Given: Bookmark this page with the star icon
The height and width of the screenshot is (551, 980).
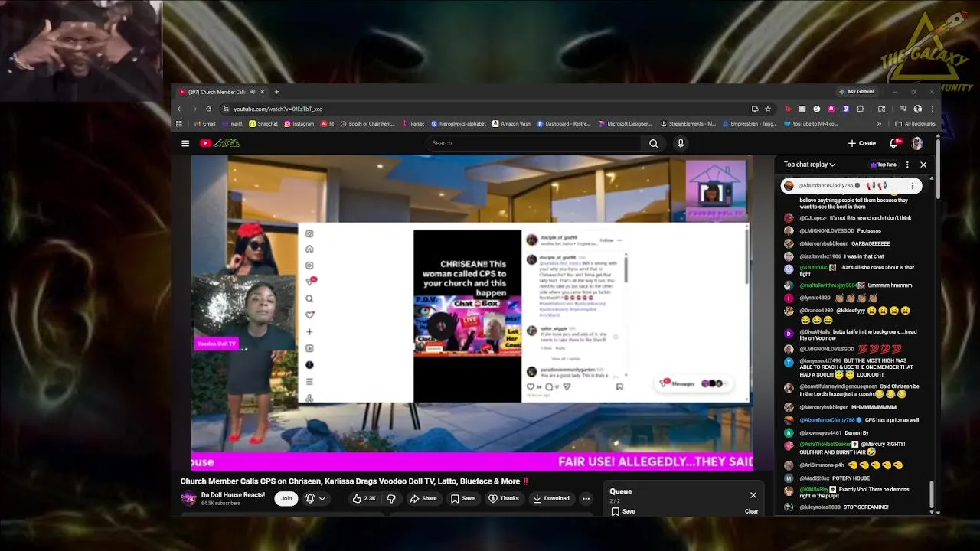Looking at the screenshot, I should (768, 109).
